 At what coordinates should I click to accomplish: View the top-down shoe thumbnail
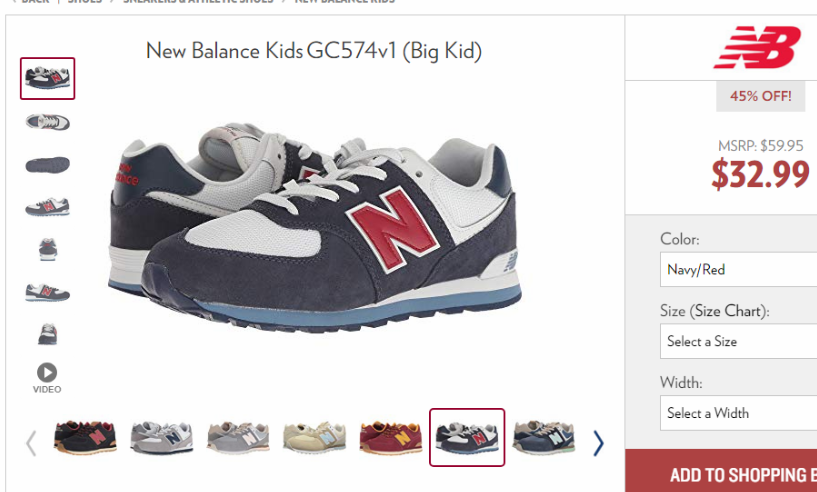click(x=47, y=122)
